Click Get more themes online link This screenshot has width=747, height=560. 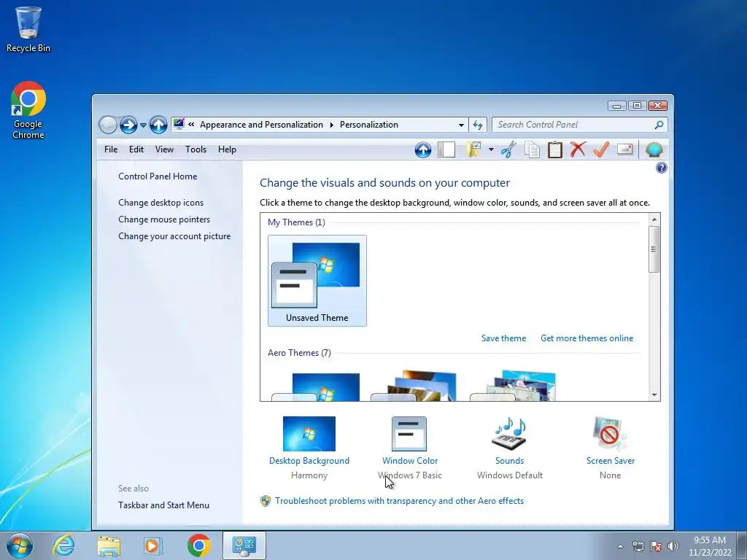pyautogui.click(x=587, y=338)
